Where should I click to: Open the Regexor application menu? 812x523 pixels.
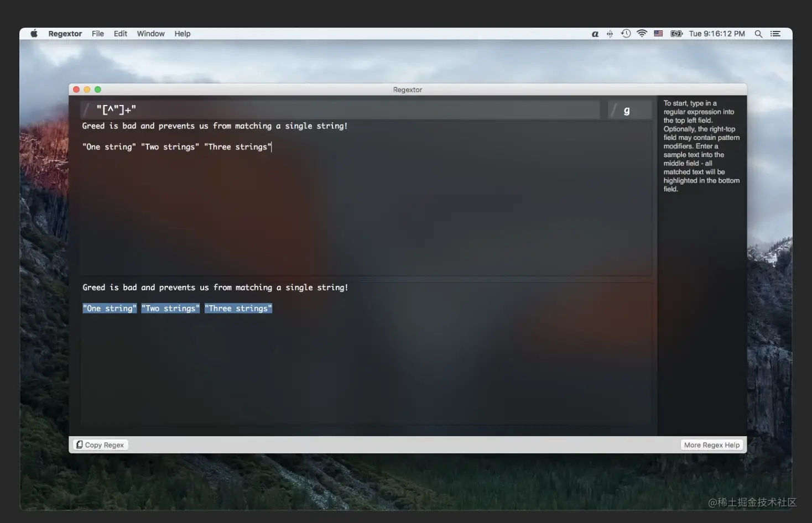[65, 34]
